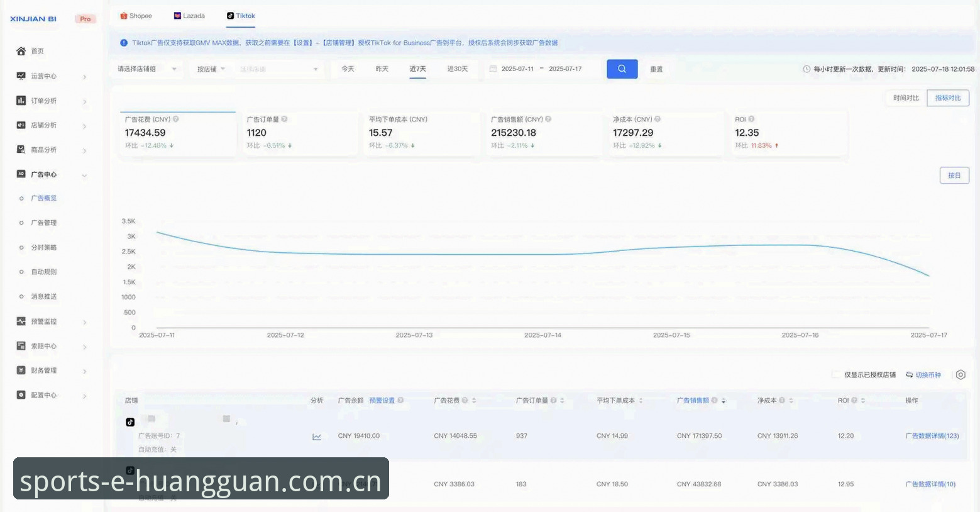Click the 重置 reset button
This screenshot has width=980, height=512.
(656, 69)
